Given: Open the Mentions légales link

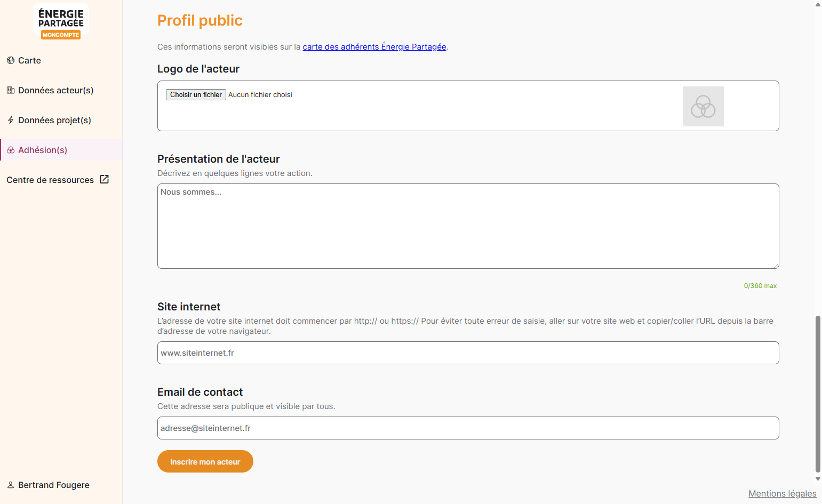Looking at the screenshot, I should 783,493.
